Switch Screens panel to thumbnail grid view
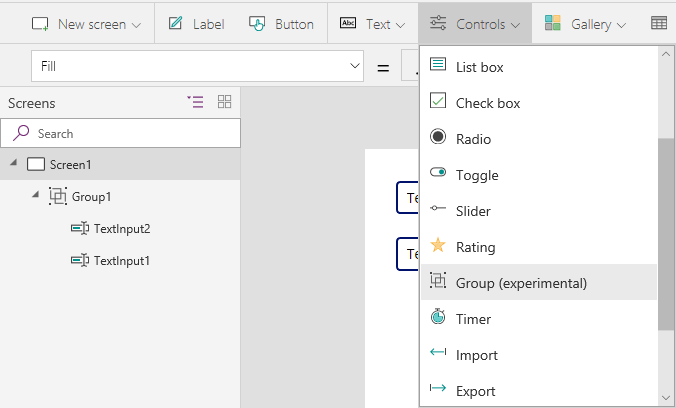This screenshot has width=676, height=408. pyautogui.click(x=224, y=102)
